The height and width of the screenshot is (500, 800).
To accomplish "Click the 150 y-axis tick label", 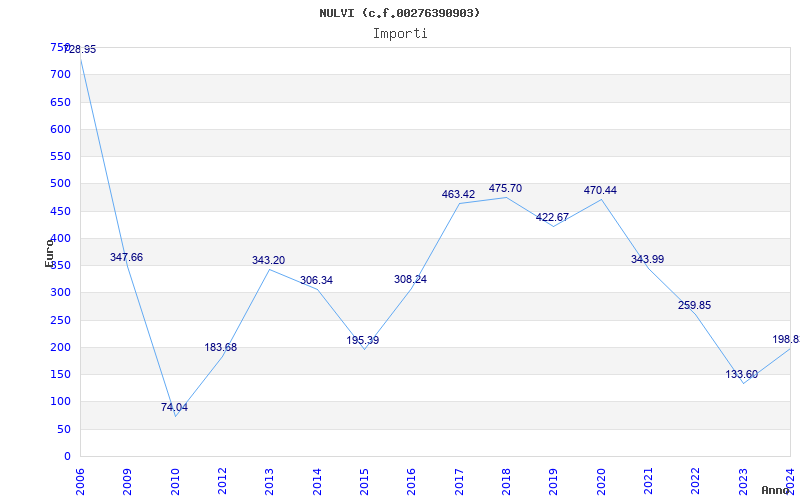I will (60, 374).
